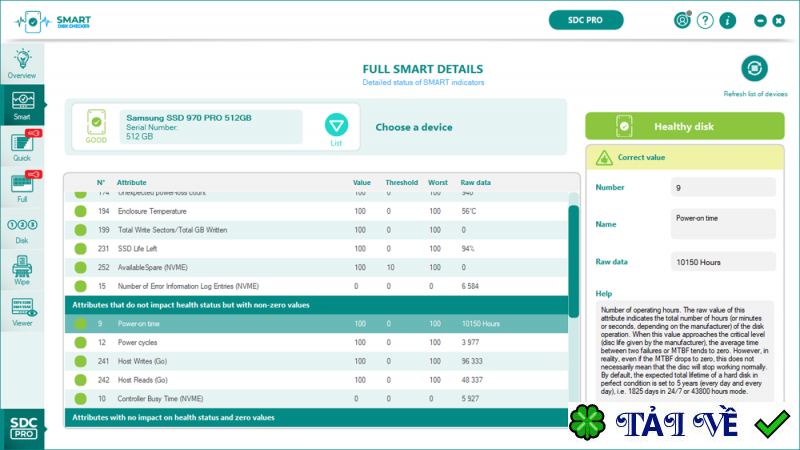This screenshot has width=800, height=450.
Task: Click the green status dot for Enclosure Temperature
Action: (81, 211)
